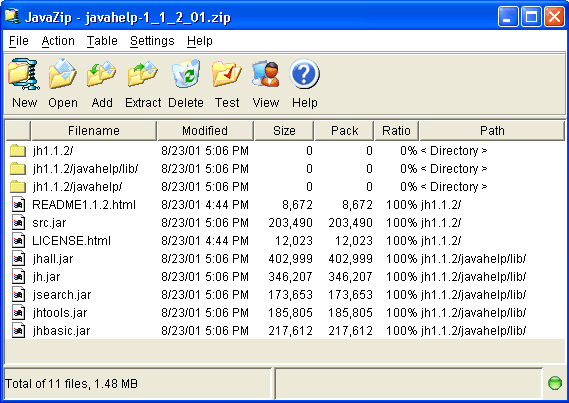The image size is (569, 403).
Task: Click the JavaZip title bar application icon
Action: coord(12,16)
